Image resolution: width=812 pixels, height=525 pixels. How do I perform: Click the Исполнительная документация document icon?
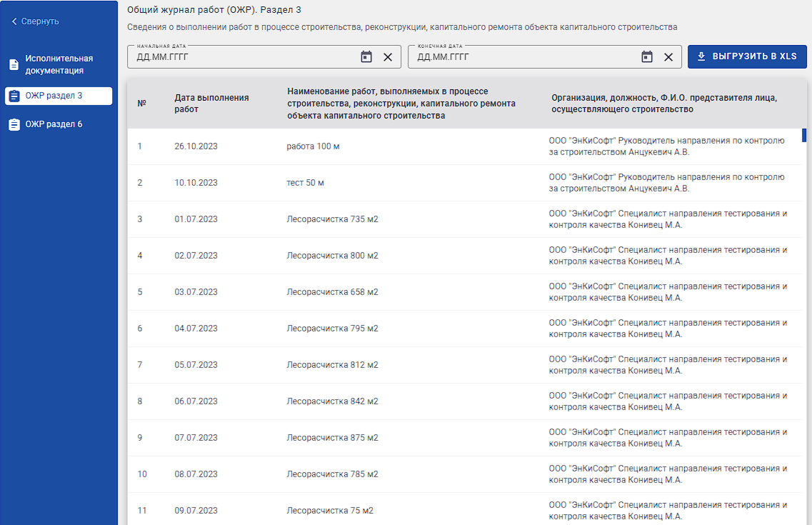click(x=14, y=65)
